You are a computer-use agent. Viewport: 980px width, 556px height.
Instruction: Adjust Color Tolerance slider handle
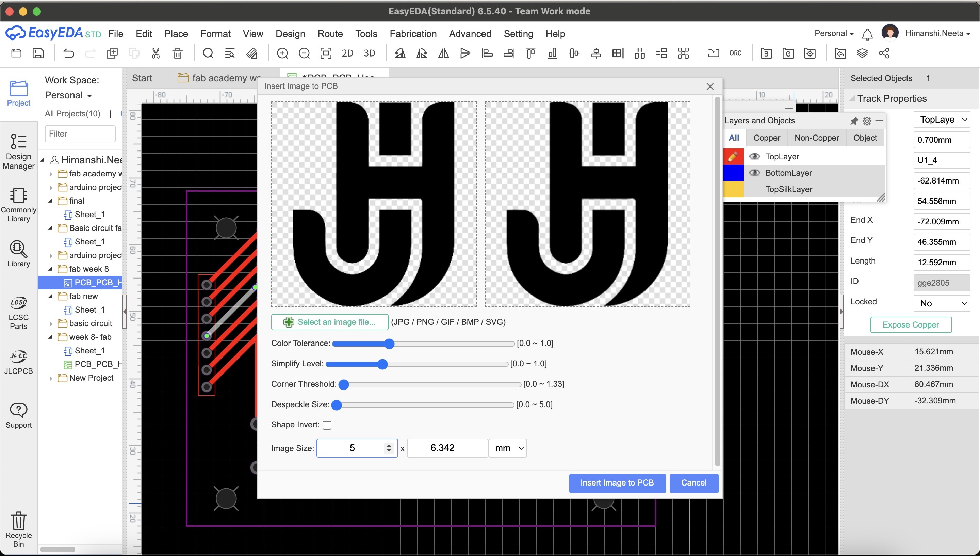[389, 344]
